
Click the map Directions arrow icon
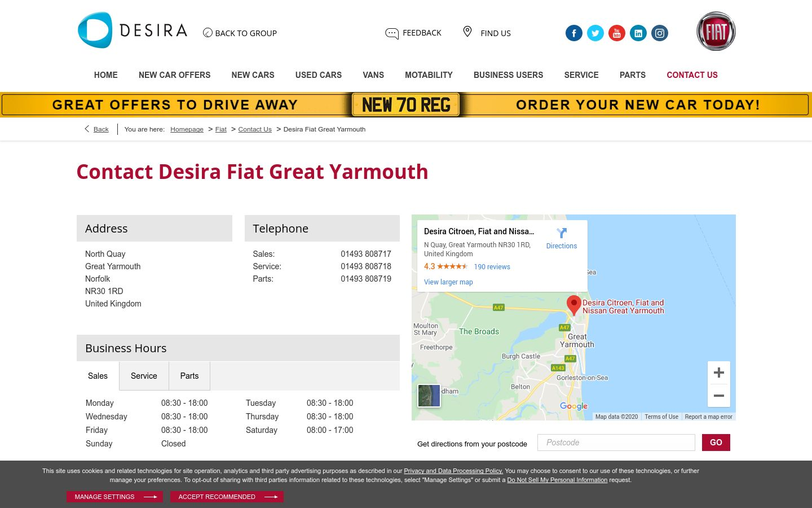pos(562,233)
